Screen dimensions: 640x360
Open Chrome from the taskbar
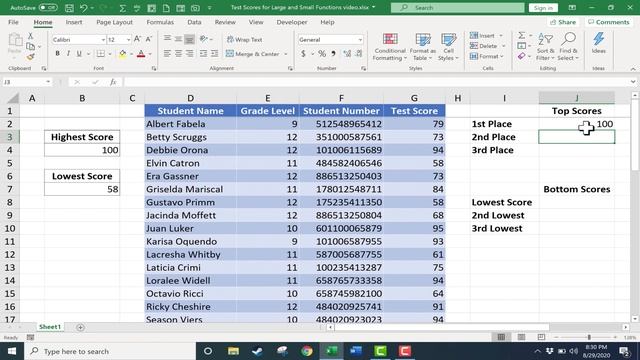307,351
